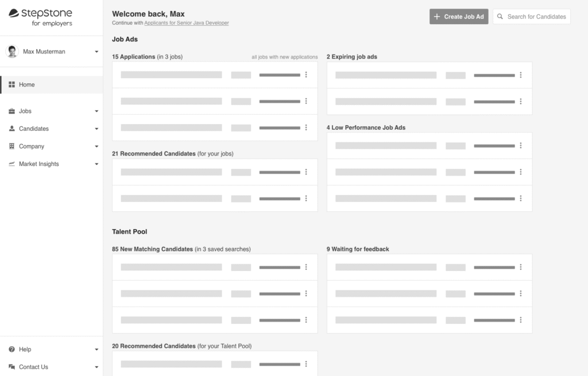Click the Company building icon
588x376 pixels.
[12, 146]
